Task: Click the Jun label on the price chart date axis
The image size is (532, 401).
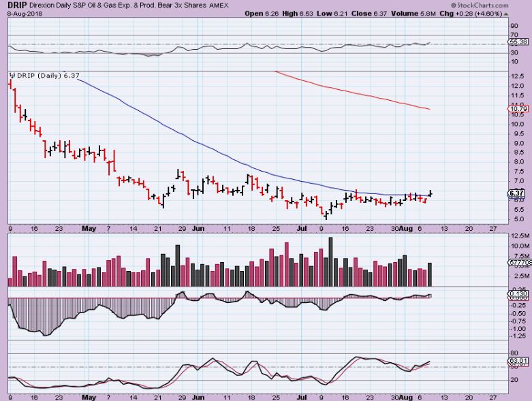Action: click(198, 229)
